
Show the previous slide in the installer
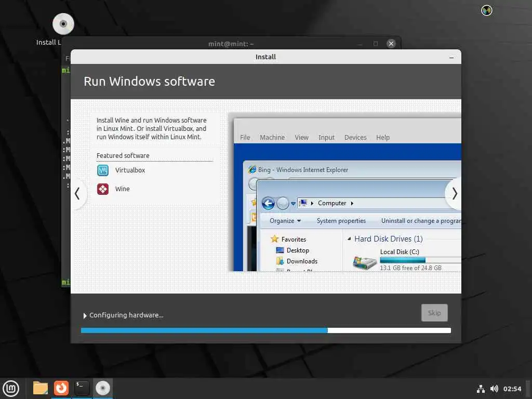[77, 194]
